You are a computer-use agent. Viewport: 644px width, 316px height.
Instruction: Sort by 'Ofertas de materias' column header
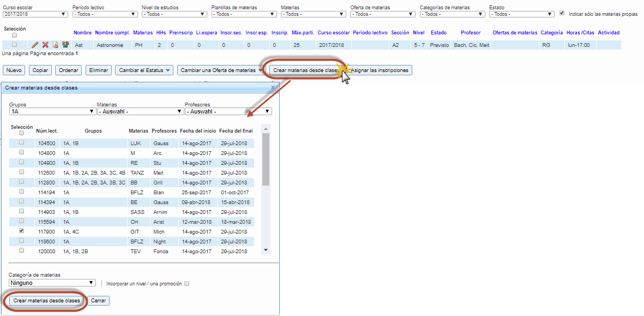[x=515, y=32]
